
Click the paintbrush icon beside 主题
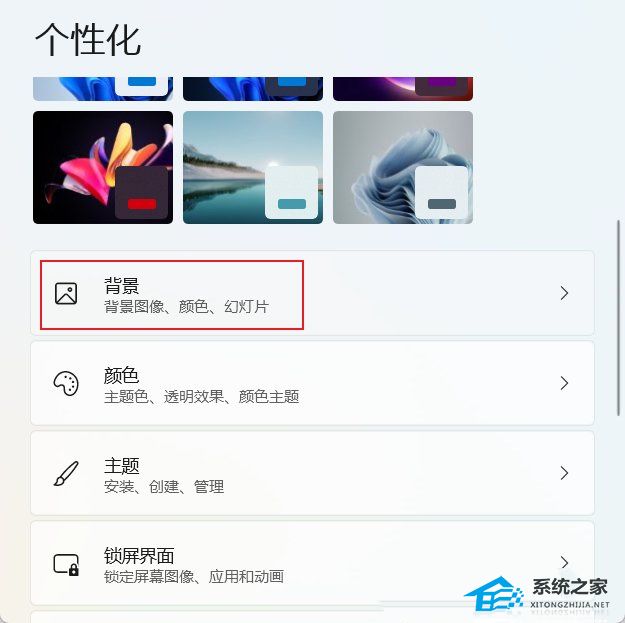[66, 474]
